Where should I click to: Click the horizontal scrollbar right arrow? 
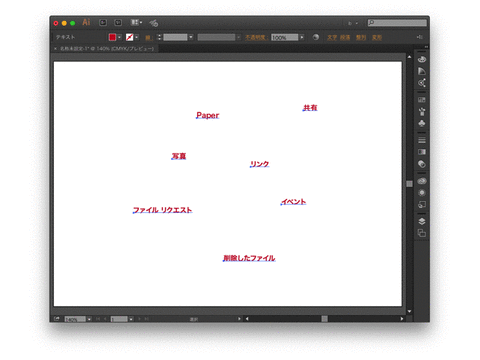tap(402, 319)
